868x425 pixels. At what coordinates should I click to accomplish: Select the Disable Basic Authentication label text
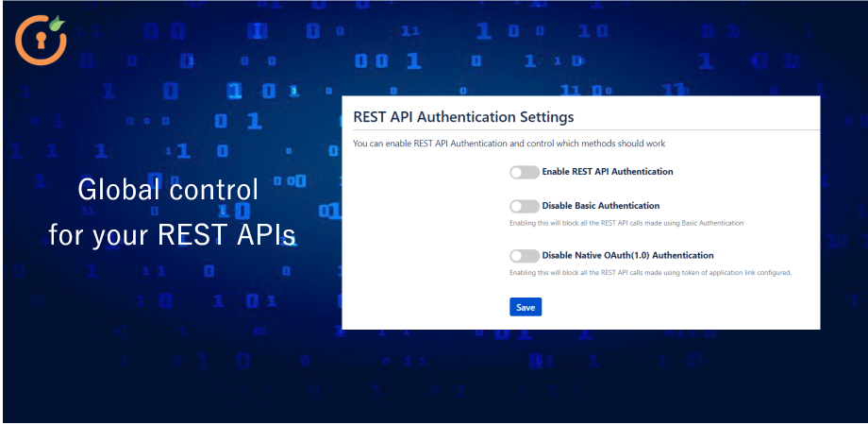coord(600,206)
